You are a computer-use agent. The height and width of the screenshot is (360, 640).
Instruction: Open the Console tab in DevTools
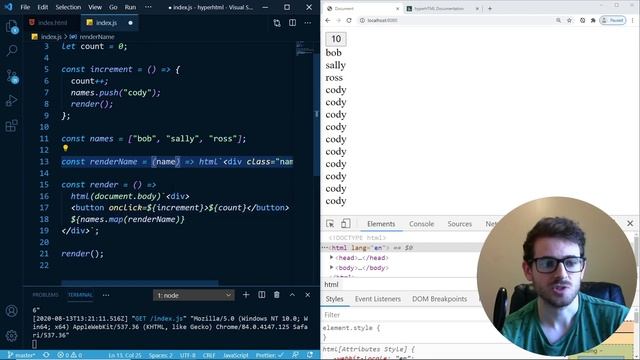[x=422, y=224]
